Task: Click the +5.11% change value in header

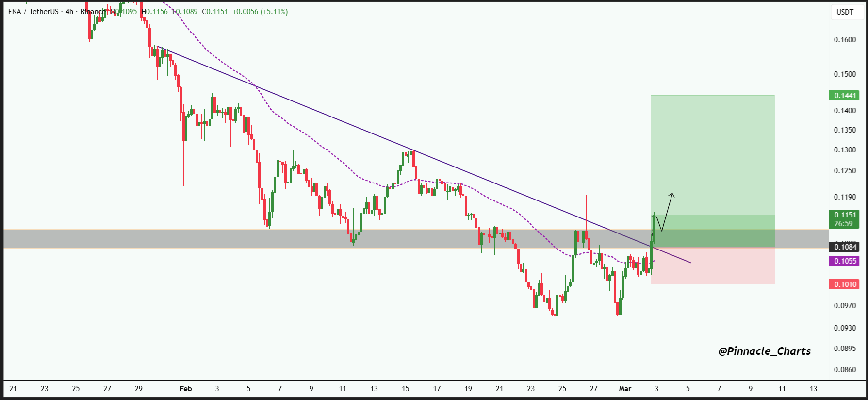Action: click(274, 11)
